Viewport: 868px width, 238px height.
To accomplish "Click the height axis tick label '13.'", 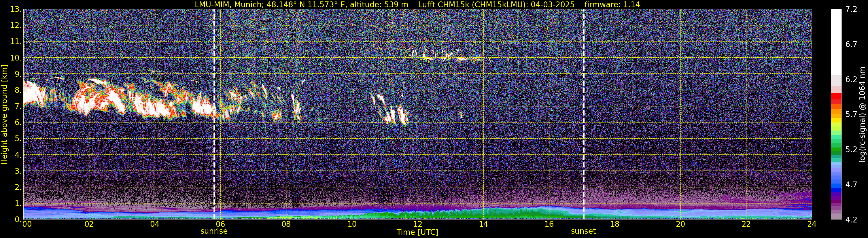I will click(x=16, y=9).
